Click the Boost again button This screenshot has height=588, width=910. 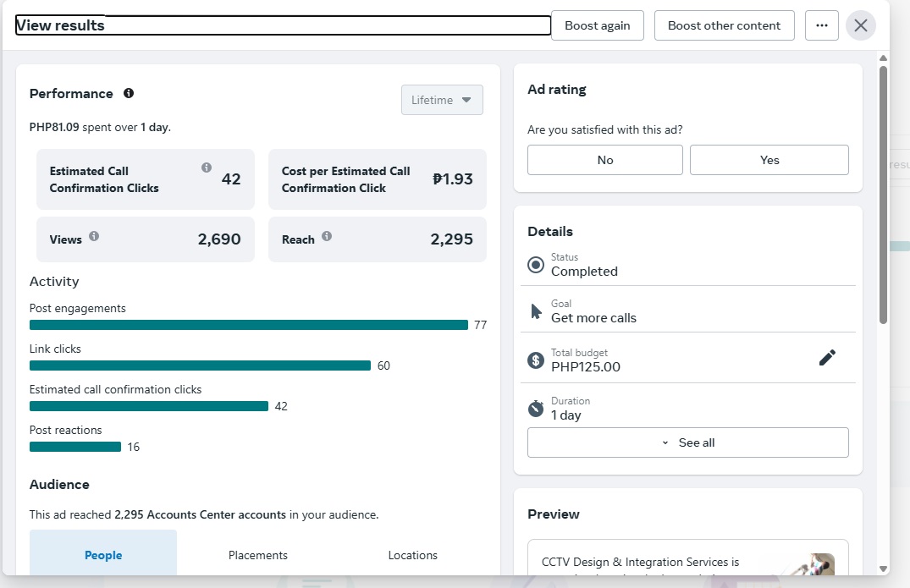tap(597, 25)
